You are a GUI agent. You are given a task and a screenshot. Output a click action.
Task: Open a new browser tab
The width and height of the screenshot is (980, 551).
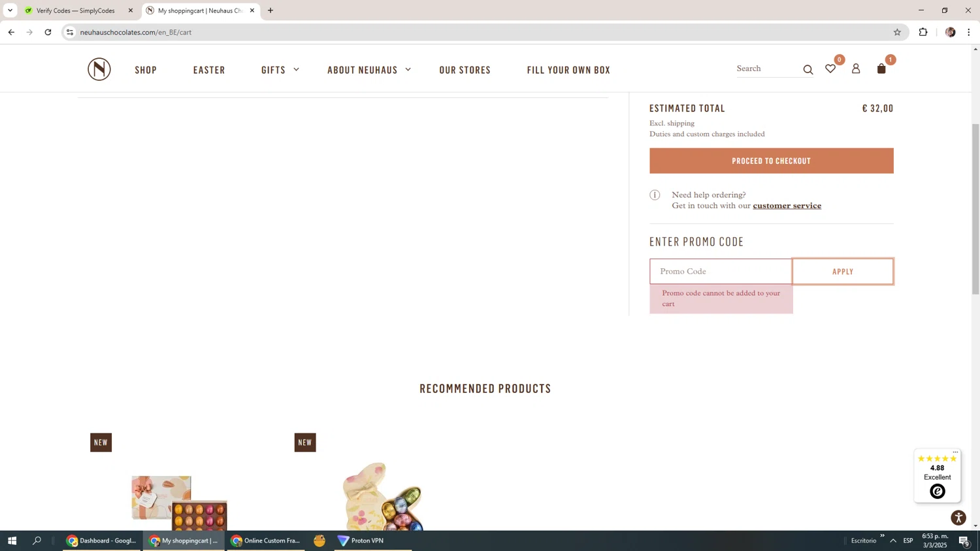pos(270,10)
